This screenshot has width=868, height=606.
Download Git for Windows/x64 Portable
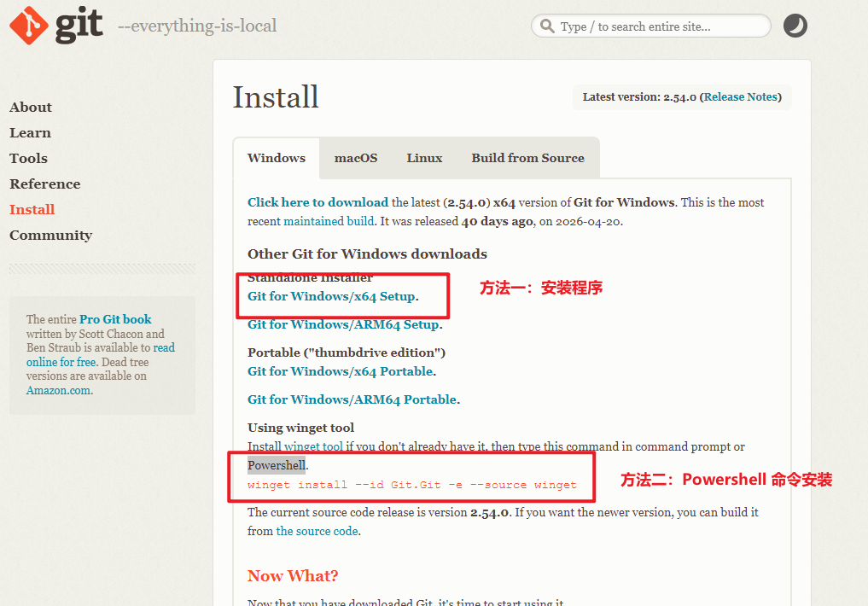[340, 371]
